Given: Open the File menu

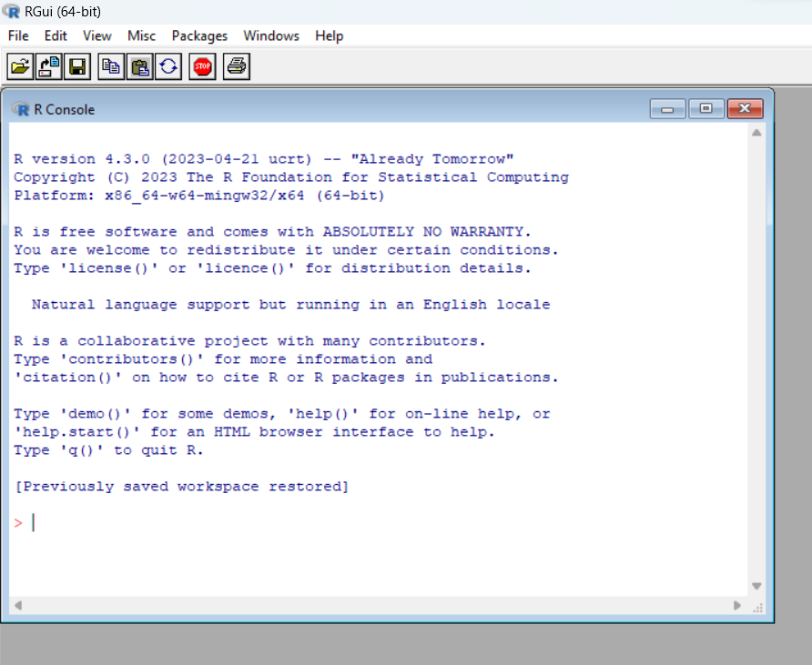Looking at the screenshot, I should [18, 35].
